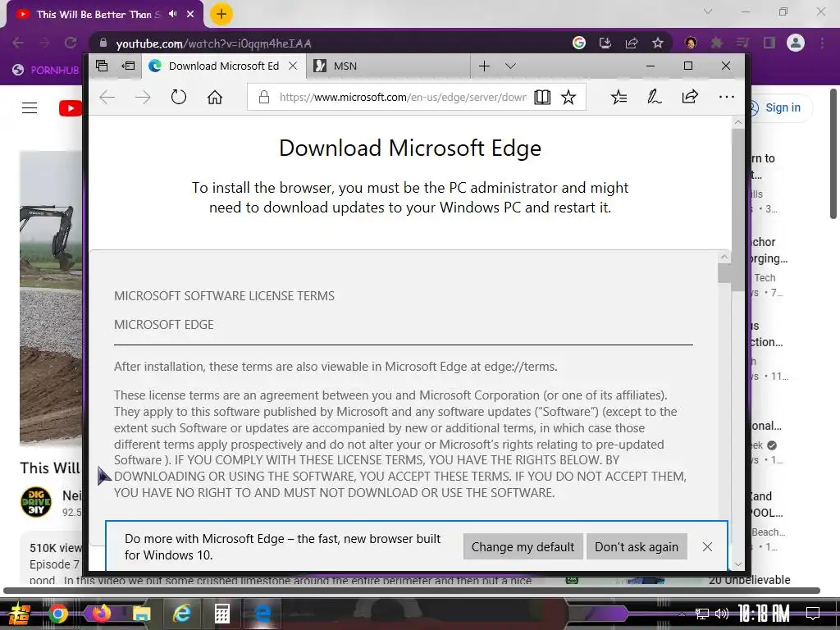The width and height of the screenshot is (840, 630).
Task: Go forward in Edge window
Action: 143,97
